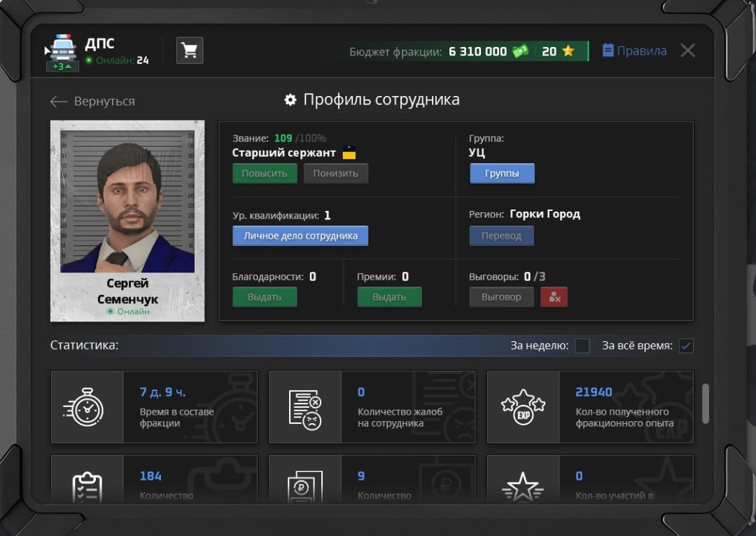The height and width of the screenshot is (536, 756).
Task: Click the name Сергей Семенчук
Action: (x=127, y=291)
